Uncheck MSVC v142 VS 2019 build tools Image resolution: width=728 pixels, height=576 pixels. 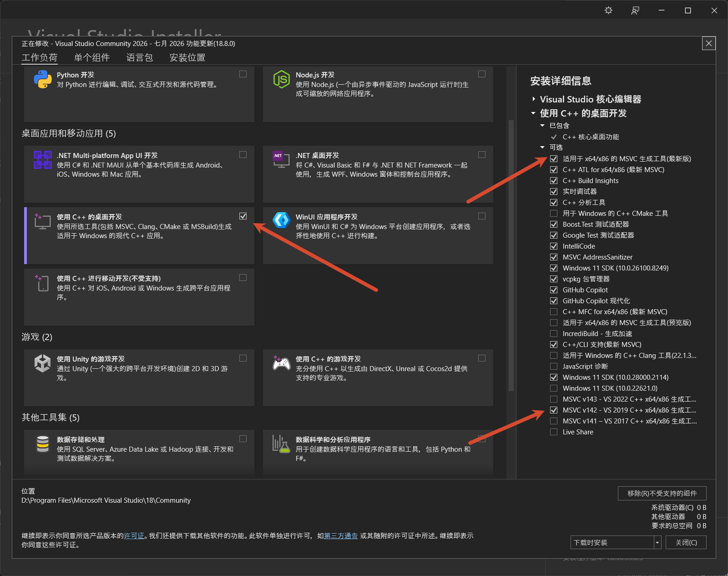pyautogui.click(x=554, y=410)
